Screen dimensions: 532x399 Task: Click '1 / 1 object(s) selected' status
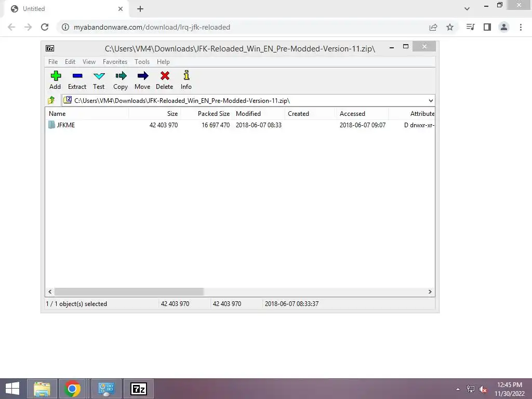pyautogui.click(x=76, y=303)
